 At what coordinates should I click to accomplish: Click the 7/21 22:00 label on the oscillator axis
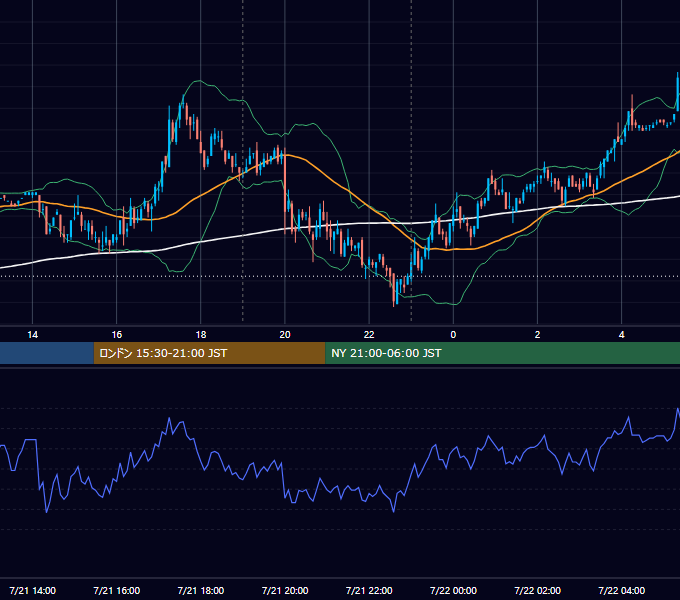[x=369, y=590]
